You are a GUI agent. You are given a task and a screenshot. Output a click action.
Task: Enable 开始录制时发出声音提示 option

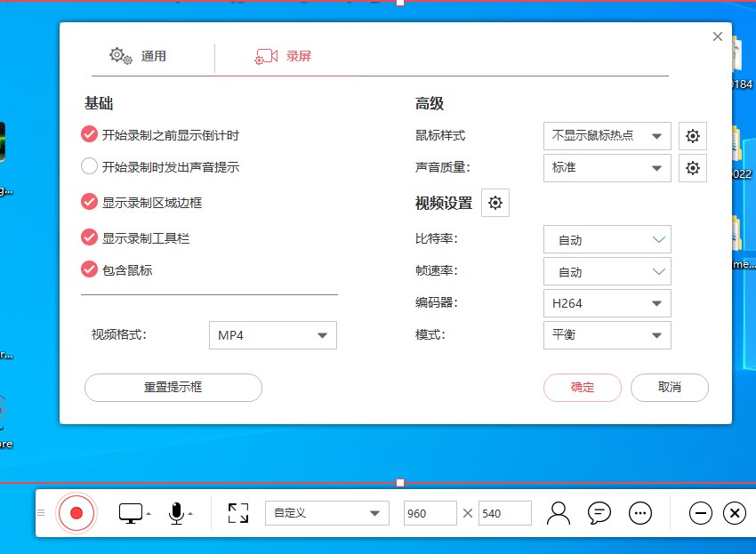[x=89, y=166]
